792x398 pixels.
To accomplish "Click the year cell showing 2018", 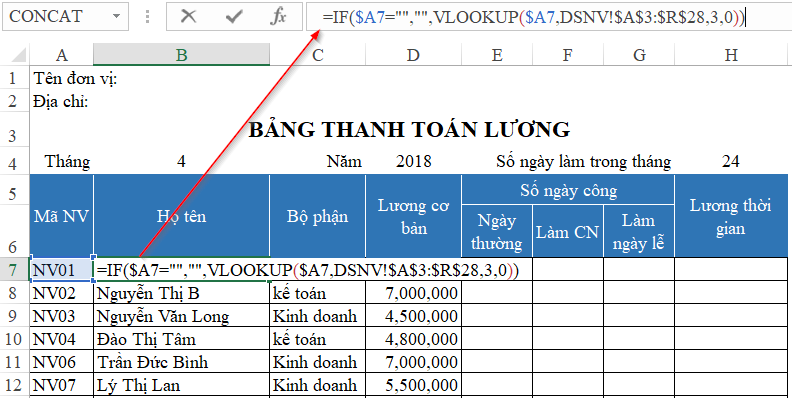I will coord(413,162).
